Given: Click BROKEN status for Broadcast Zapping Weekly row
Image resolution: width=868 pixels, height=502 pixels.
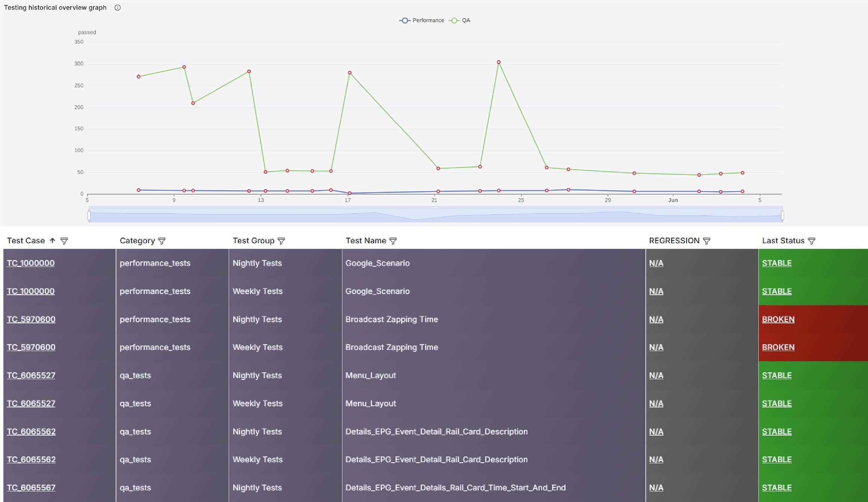Looking at the screenshot, I should pyautogui.click(x=778, y=347).
